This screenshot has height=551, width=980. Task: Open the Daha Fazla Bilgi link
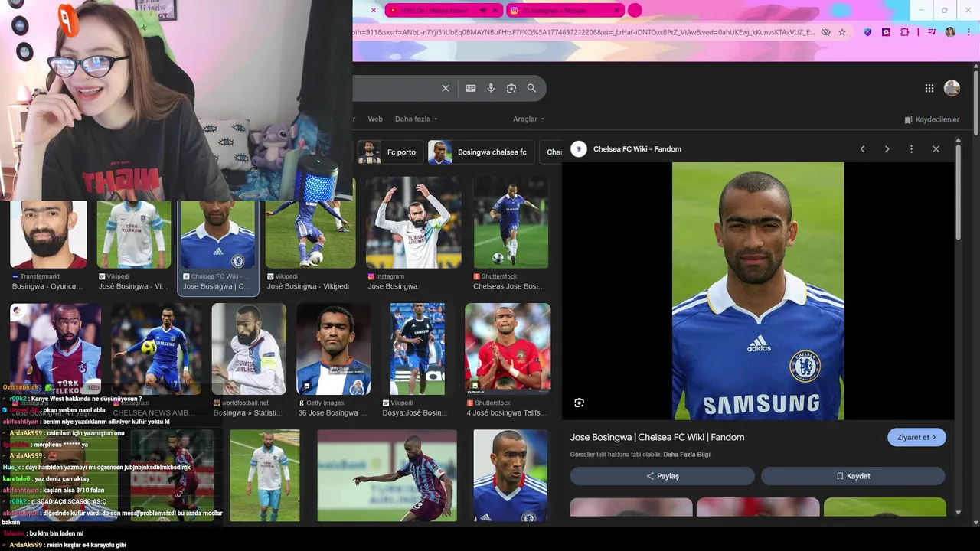(687, 455)
